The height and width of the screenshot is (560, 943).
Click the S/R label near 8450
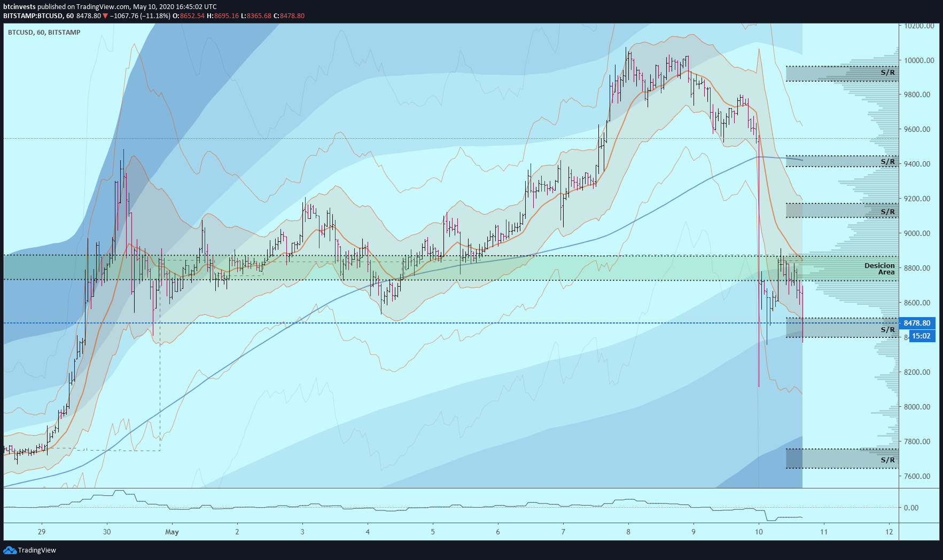887,329
